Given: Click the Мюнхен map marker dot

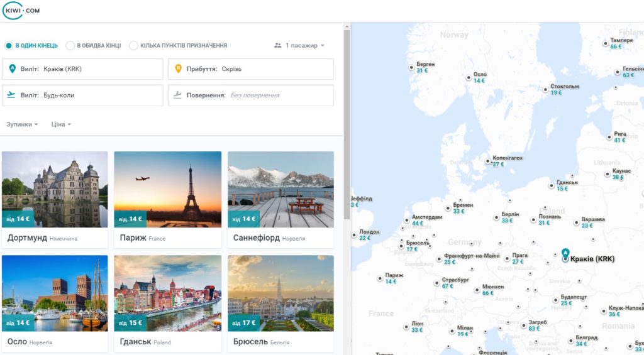Looking at the screenshot, I should point(477,290).
